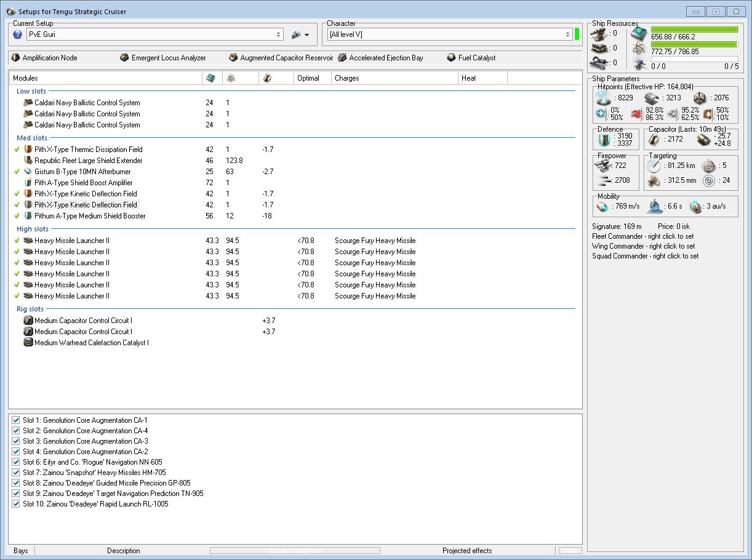This screenshot has width=752, height=560.
Task: Click the Optimal column header
Action: tap(312, 78)
